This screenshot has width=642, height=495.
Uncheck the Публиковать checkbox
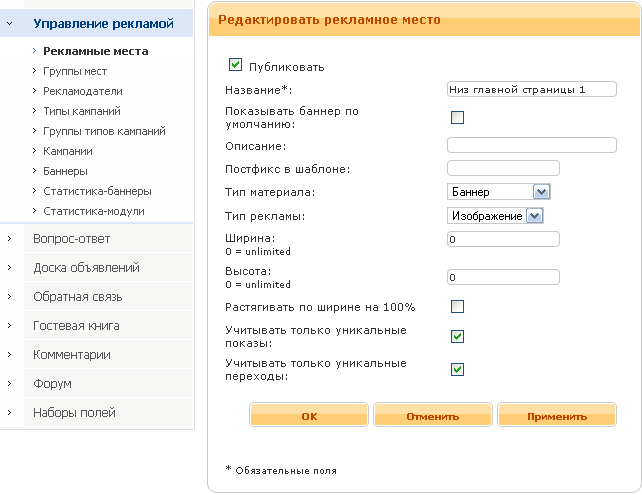236,66
